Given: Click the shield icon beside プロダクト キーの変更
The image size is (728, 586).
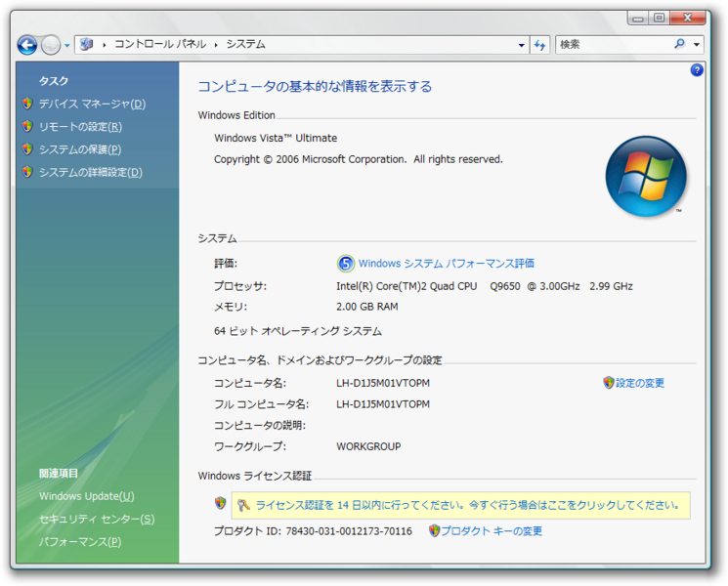Looking at the screenshot, I should [x=434, y=530].
